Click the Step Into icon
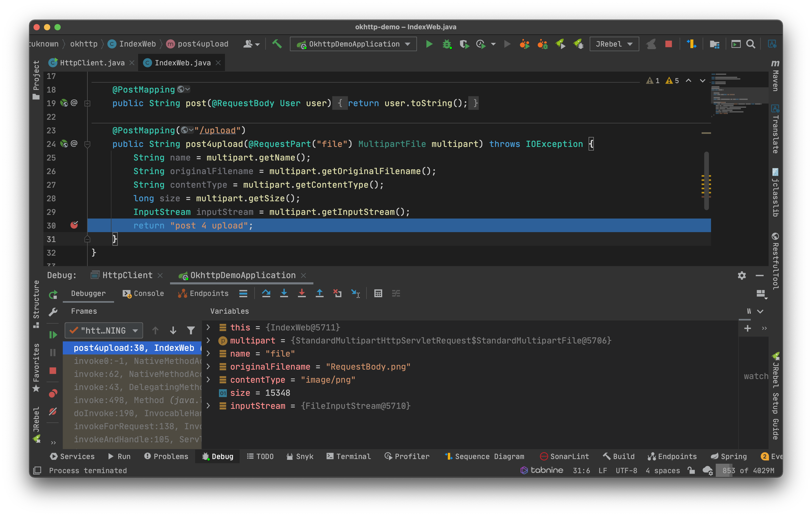This screenshot has width=812, height=516. click(284, 293)
